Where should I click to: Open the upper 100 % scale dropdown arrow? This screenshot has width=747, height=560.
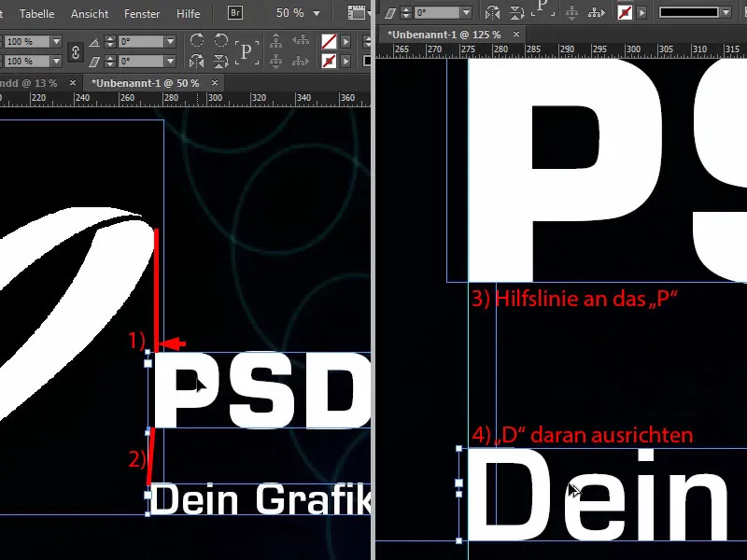56,42
